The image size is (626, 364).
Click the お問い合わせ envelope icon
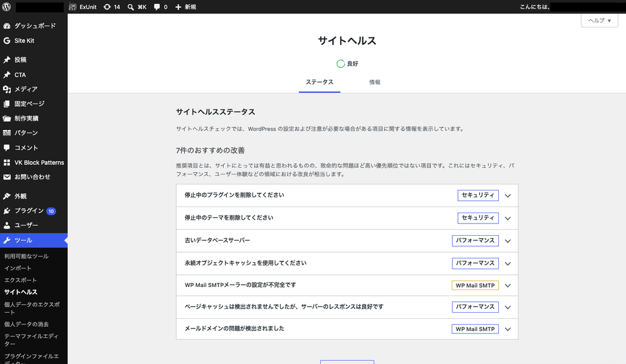pos(7,177)
